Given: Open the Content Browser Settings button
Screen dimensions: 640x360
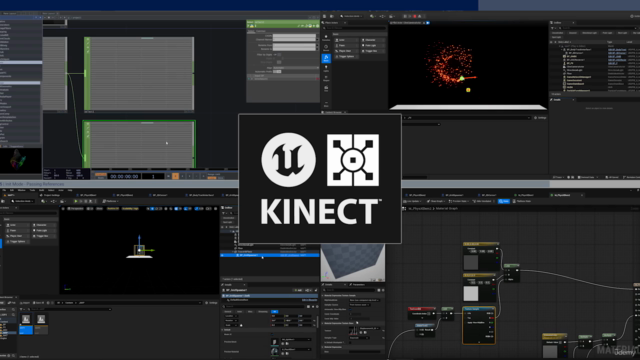Looking at the screenshot, I should click(x=212, y=303).
